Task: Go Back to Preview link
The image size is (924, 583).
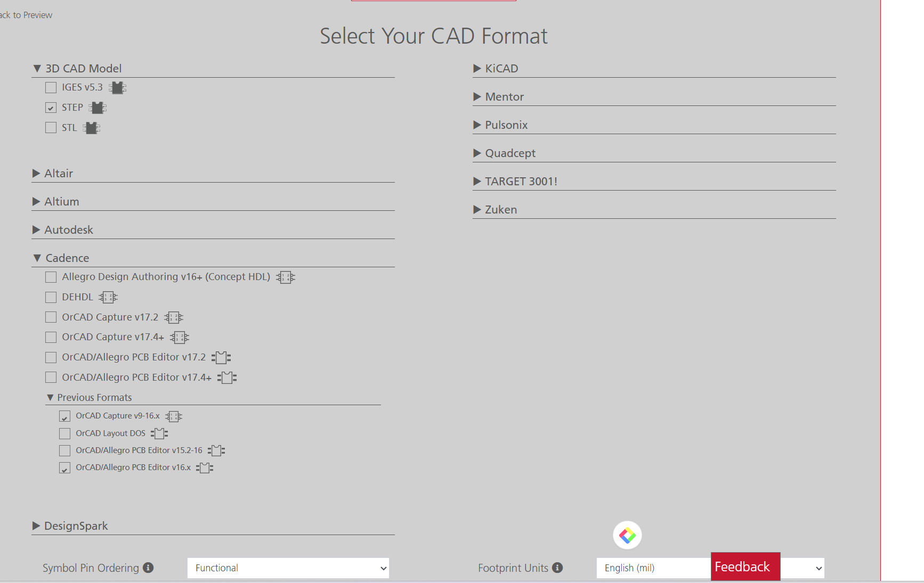Action: pos(26,15)
